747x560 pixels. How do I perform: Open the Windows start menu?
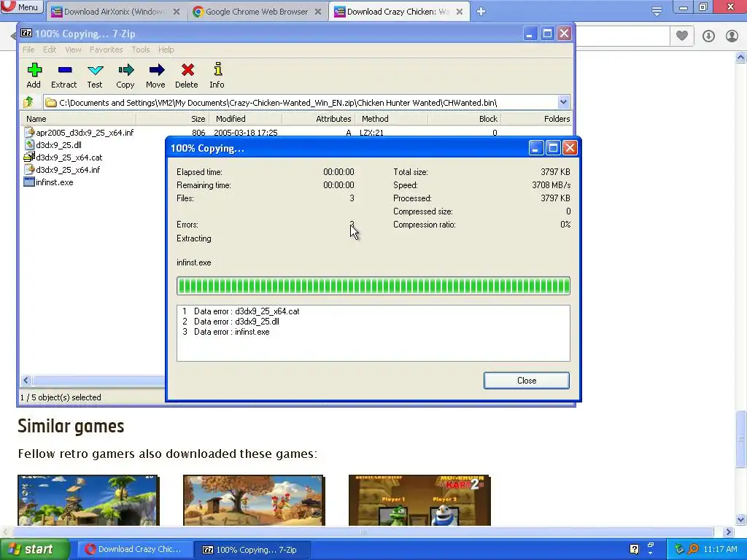(35, 549)
